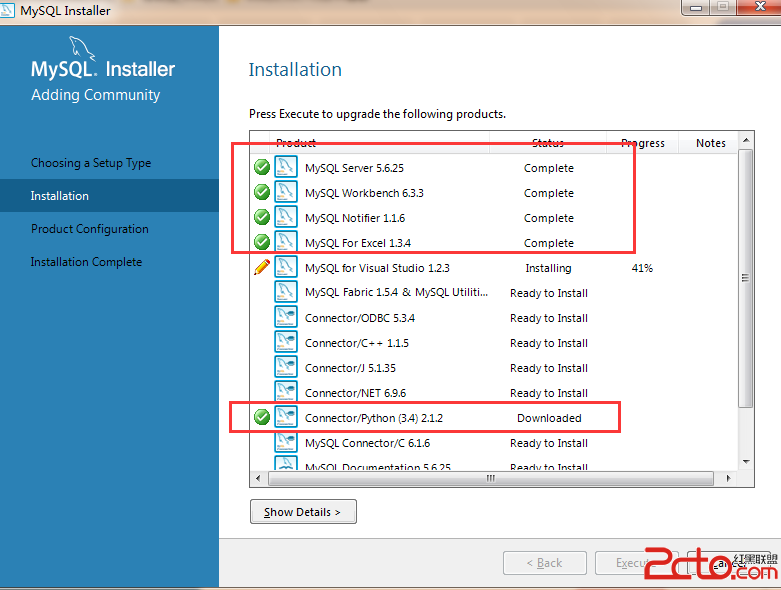Click Complete status of MySQL Server row

pos(549,168)
